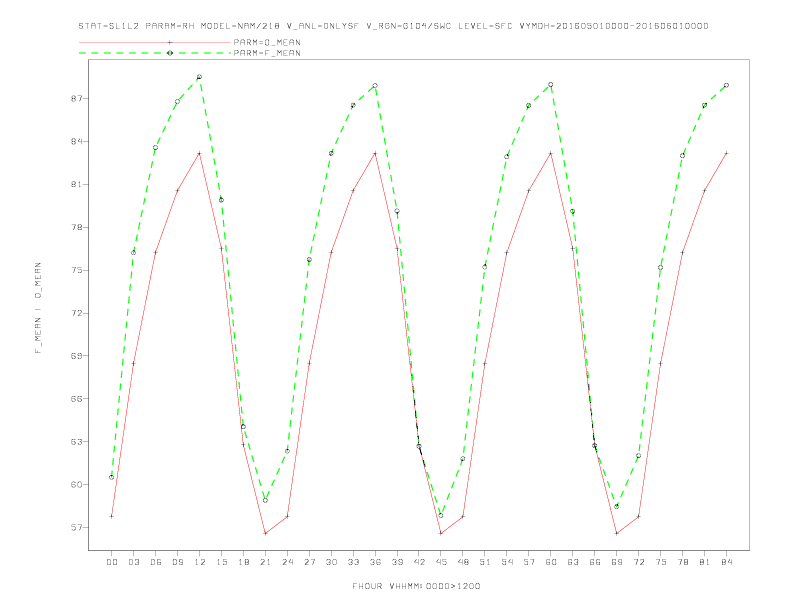Click the F_MEAN circle marker at hour 84
The height and width of the screenshot is (612, 792).
pyautogui.click(x=727, y=85)
